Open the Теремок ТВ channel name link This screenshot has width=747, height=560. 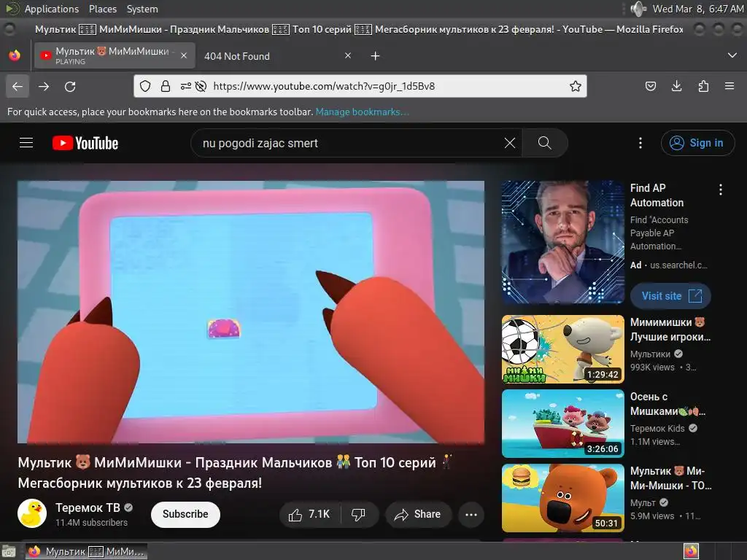[x=88, y=507]
